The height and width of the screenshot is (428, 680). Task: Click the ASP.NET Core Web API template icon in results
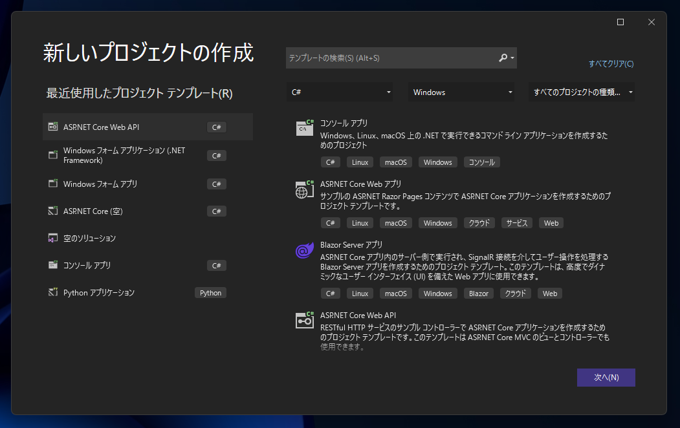click(x=304, y=320)
